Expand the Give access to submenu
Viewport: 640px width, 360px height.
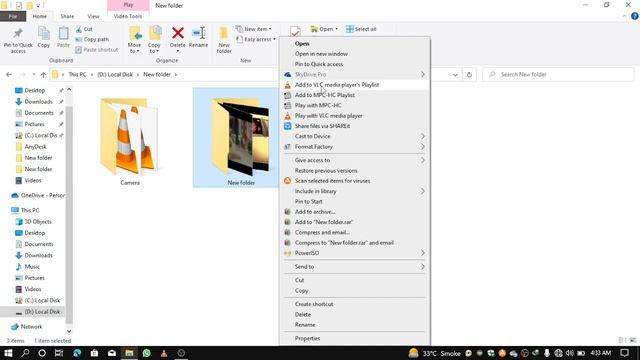(x=355, y=160)
